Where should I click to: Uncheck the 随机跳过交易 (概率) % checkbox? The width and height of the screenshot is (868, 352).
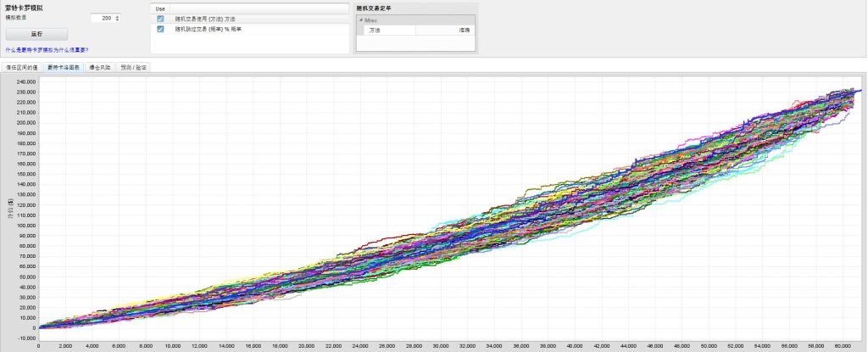point(160,29)
